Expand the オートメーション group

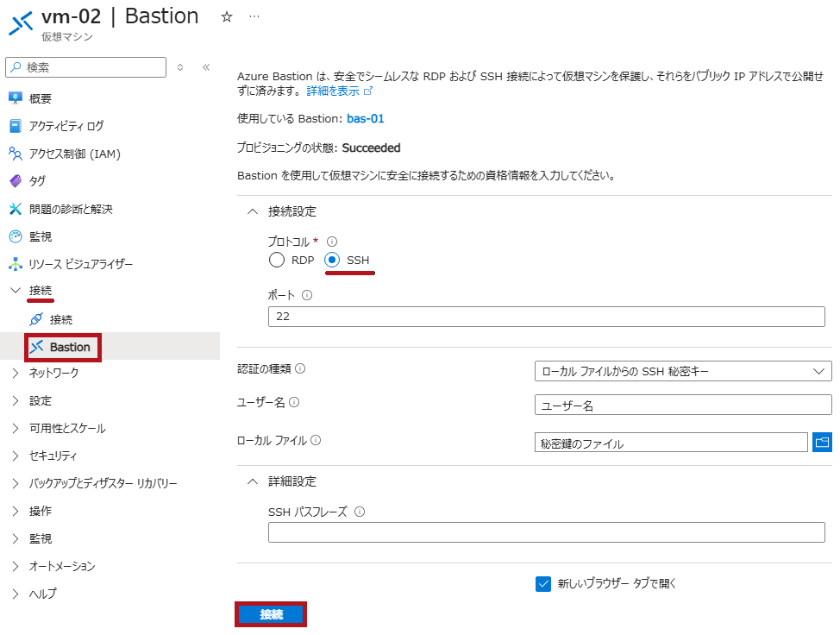coord(16,566)
